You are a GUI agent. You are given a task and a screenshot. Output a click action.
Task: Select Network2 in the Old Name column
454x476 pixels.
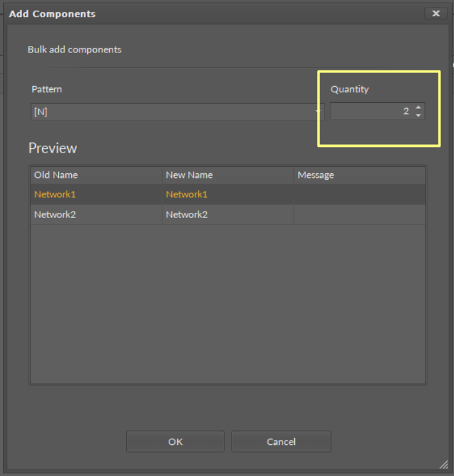click(55, 215)
